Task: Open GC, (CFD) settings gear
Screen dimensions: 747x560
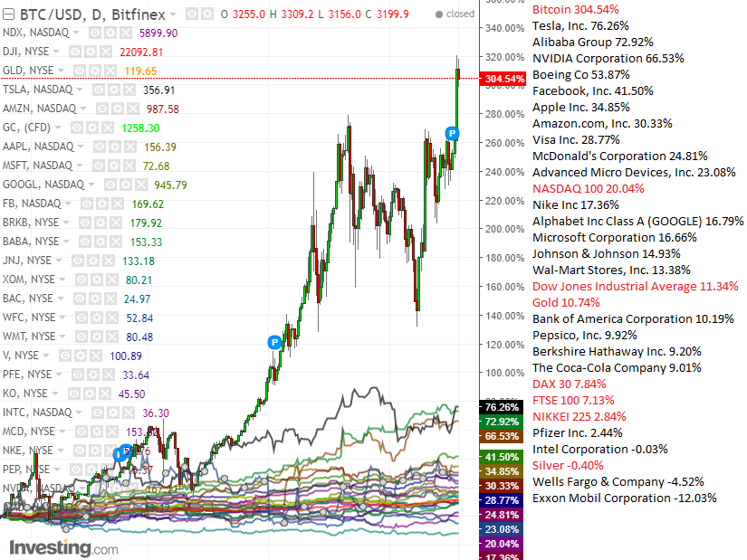Action: tap(92, 128)
